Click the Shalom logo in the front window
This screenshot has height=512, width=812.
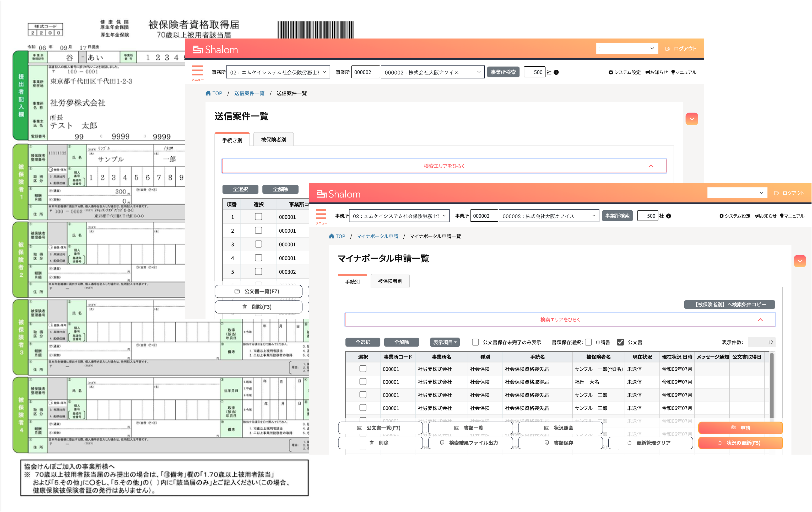click(x=339, y=194)
